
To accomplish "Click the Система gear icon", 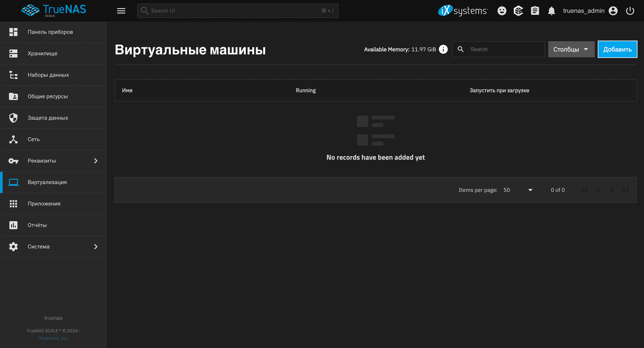I will point(14,247).
